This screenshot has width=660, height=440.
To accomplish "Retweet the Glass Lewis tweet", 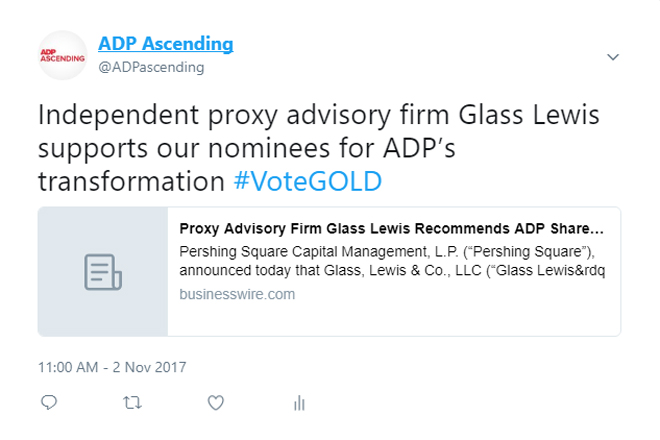I will click(x=131, y=403).
